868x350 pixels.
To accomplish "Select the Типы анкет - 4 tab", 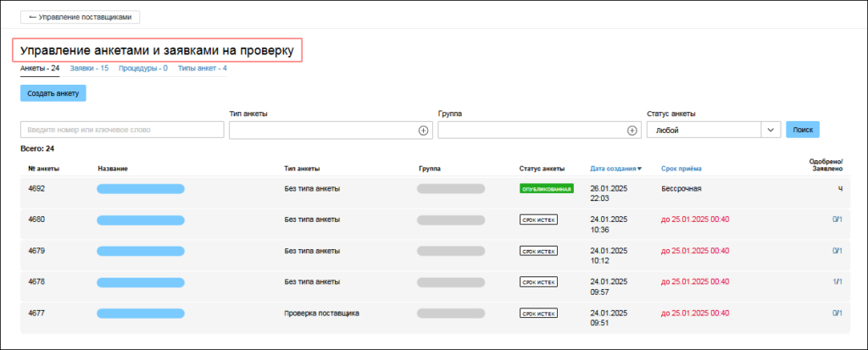I will tap(202, 68).
